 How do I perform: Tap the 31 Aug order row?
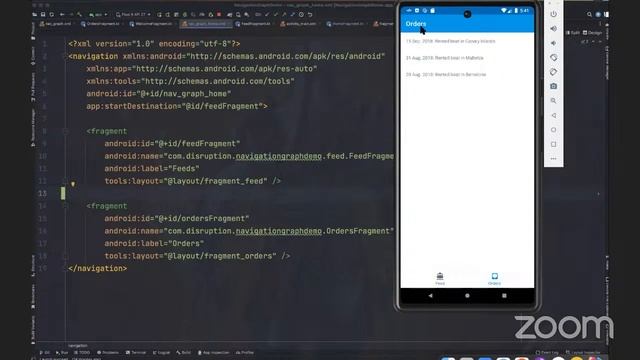click(x=467, y=58)
